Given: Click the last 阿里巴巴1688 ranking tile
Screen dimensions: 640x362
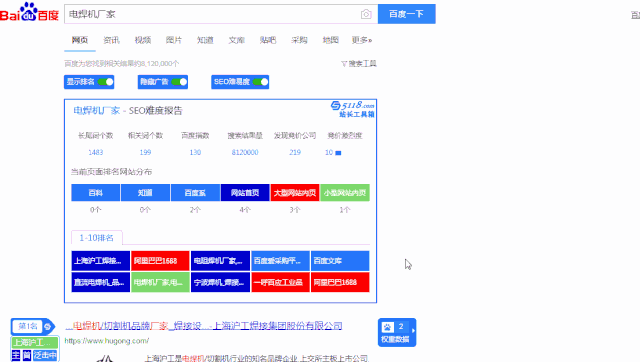Looking at the screenshot, I should pyautogui.click(x=340, y=282).
